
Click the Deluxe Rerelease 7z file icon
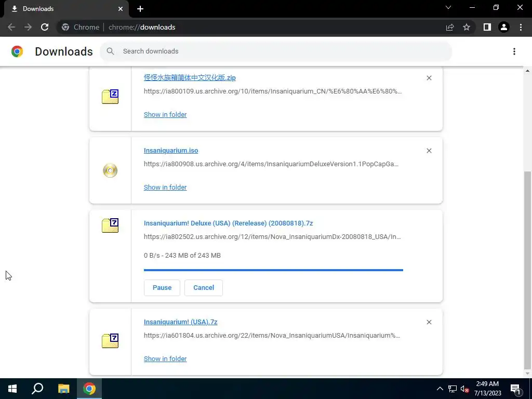coord(110,225)
